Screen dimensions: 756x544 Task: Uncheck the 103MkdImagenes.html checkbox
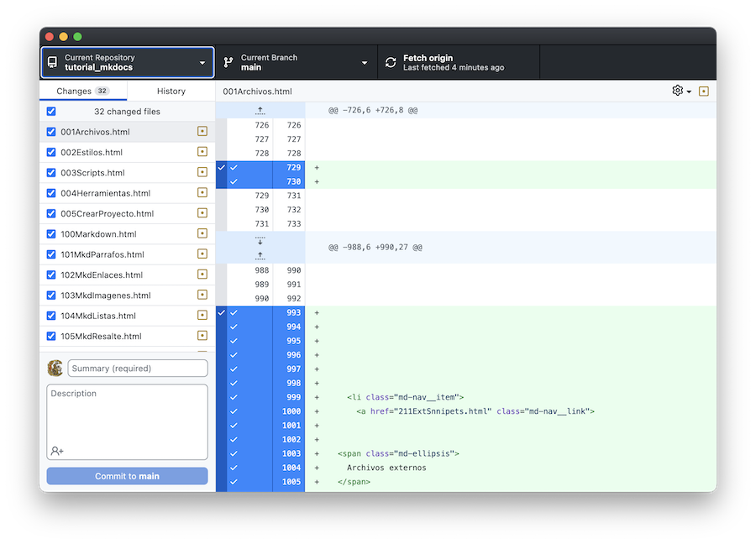[51, 296]
